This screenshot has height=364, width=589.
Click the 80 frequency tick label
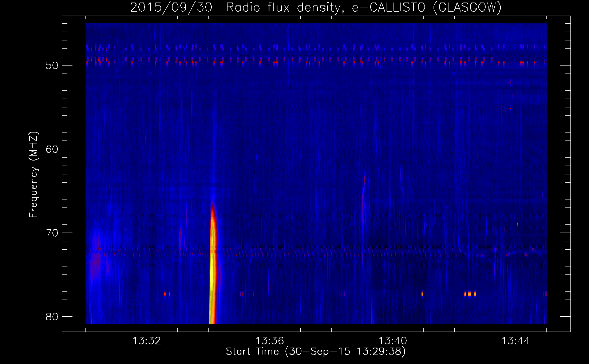(x=52, y=317)
